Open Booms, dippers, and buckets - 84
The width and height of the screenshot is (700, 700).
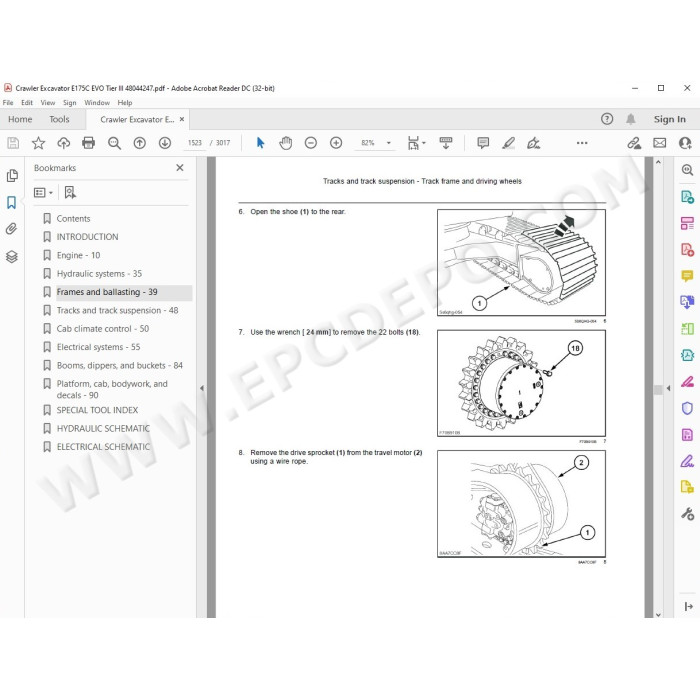click(120, 365)
